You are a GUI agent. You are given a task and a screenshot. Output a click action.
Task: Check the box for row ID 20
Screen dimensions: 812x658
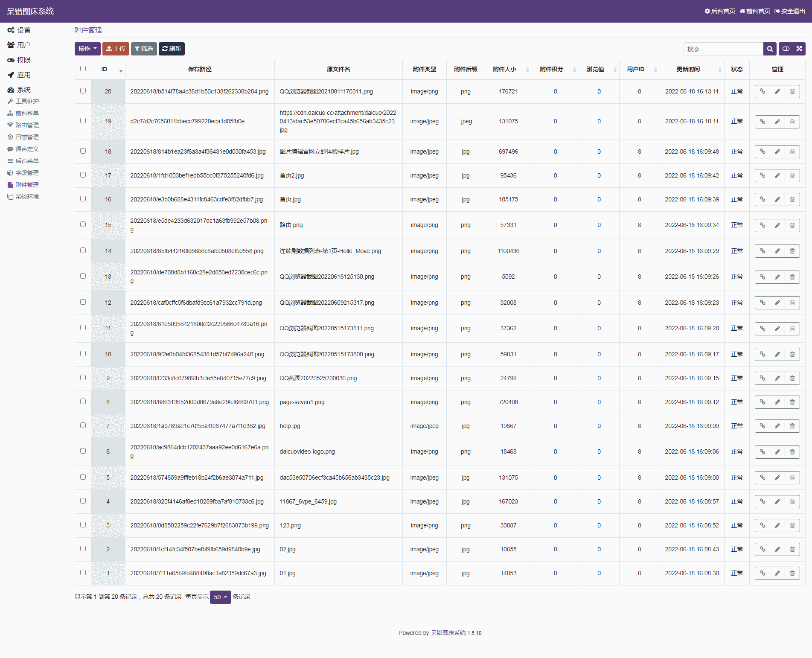83,91
